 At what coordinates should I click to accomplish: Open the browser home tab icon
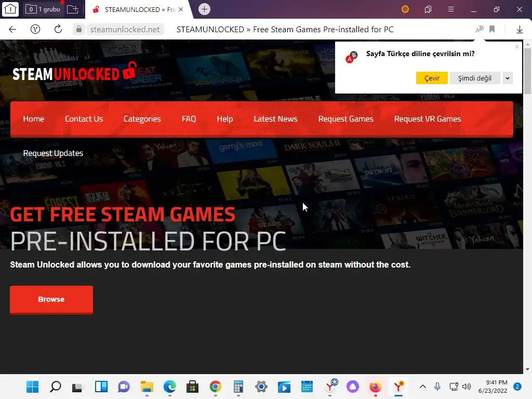pyautogui.click(x=10, y=9)
